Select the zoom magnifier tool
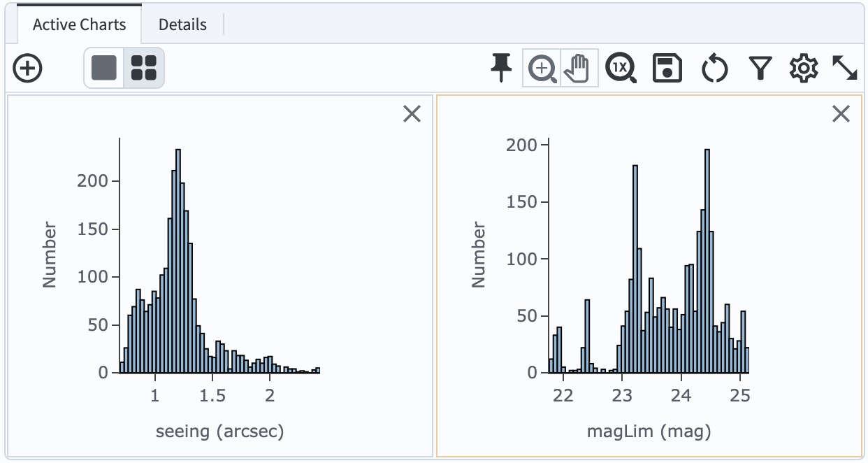 pos(542,69)
